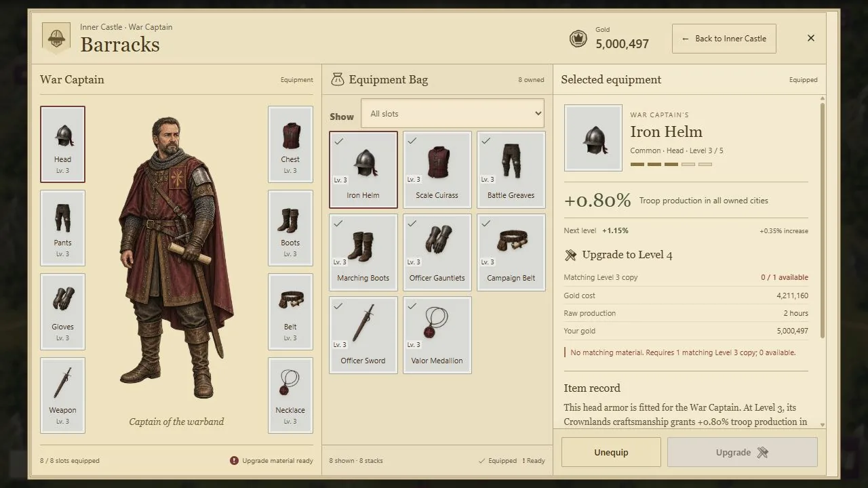
Task: Click the +0.80% troop production value
Action: [597, 201]
